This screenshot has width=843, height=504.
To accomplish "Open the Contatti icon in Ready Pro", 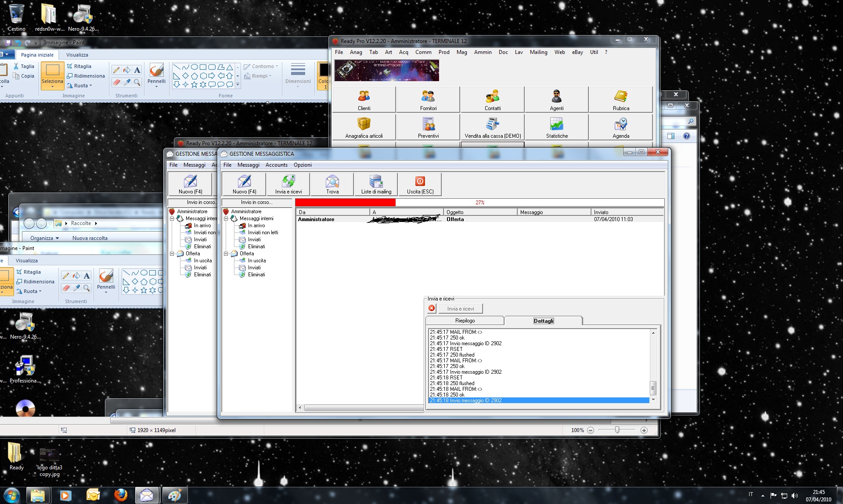I will click(x=493, y=100).
